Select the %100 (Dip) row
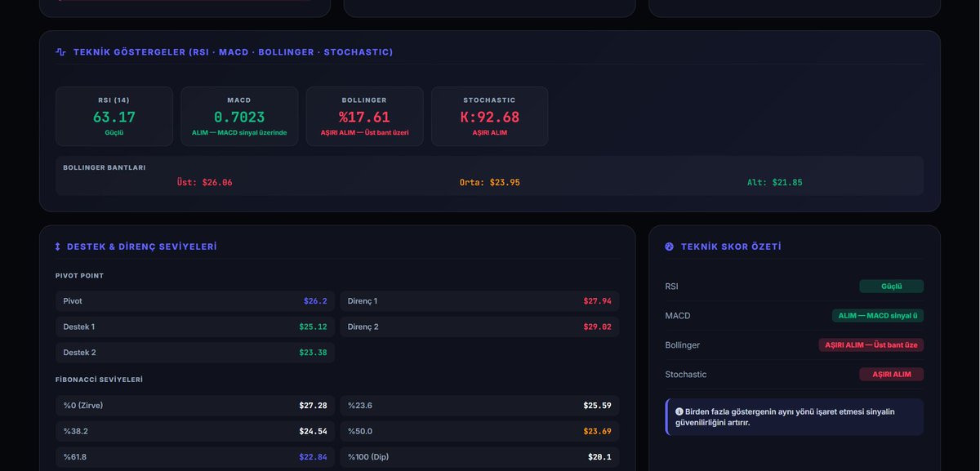This screenshot has height=471, width=980. coord(479,457)
